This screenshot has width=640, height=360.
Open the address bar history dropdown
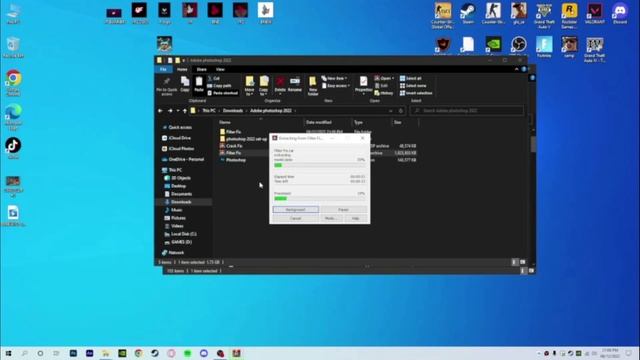(x=391, y=111)
